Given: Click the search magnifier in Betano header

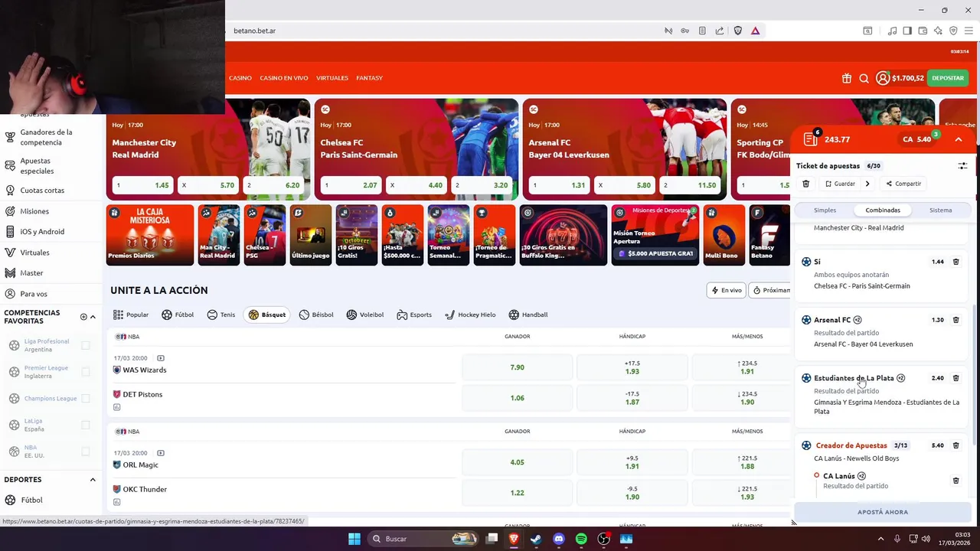Looking at the screenshot, I should tap(864, 78).
